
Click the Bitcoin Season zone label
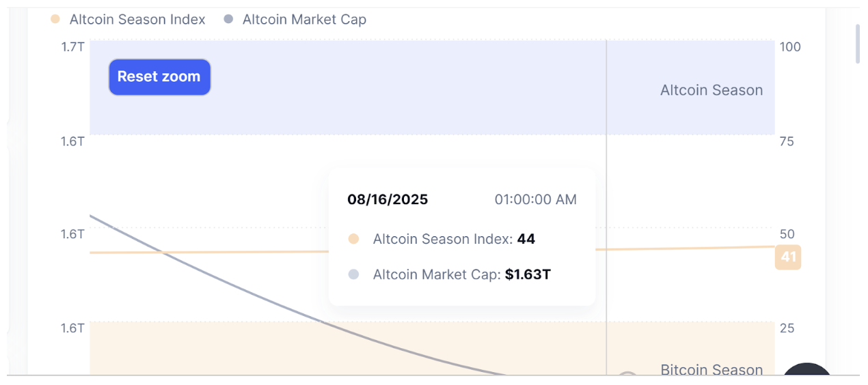tap(711, 369)
